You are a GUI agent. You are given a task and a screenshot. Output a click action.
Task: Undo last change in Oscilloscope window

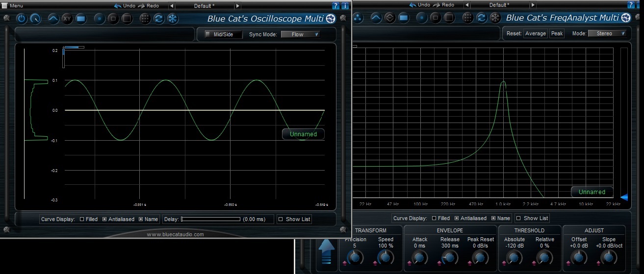point(125,5)
